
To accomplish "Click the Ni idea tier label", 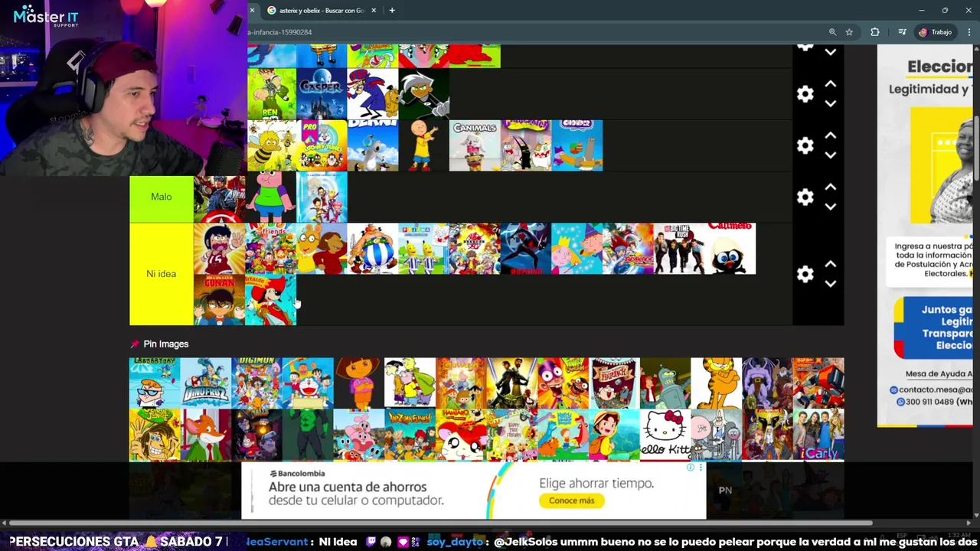I will (x=162, y=274).
